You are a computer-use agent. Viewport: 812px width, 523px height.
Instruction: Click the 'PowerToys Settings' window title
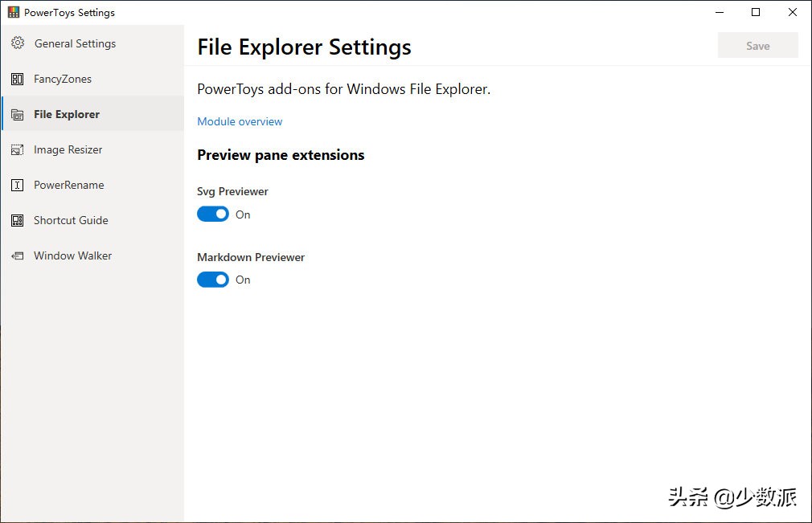69,13
